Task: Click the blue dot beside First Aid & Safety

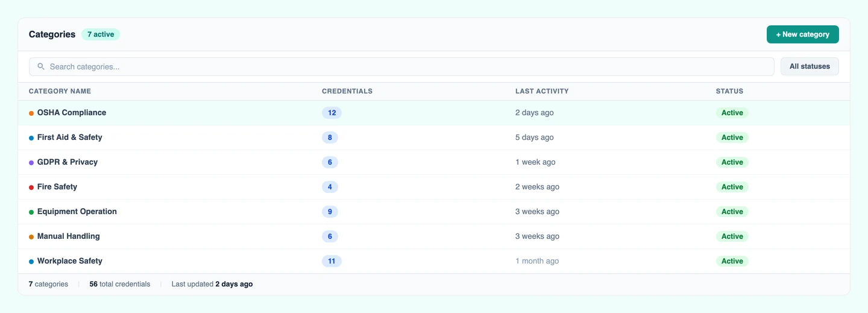Action: (x=31, y=138)
